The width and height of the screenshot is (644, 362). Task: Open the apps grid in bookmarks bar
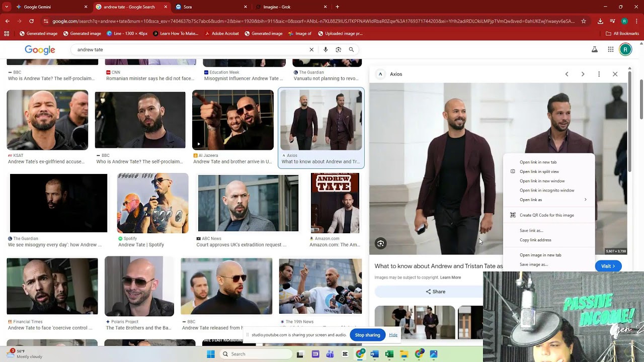(x=7, y=34)
